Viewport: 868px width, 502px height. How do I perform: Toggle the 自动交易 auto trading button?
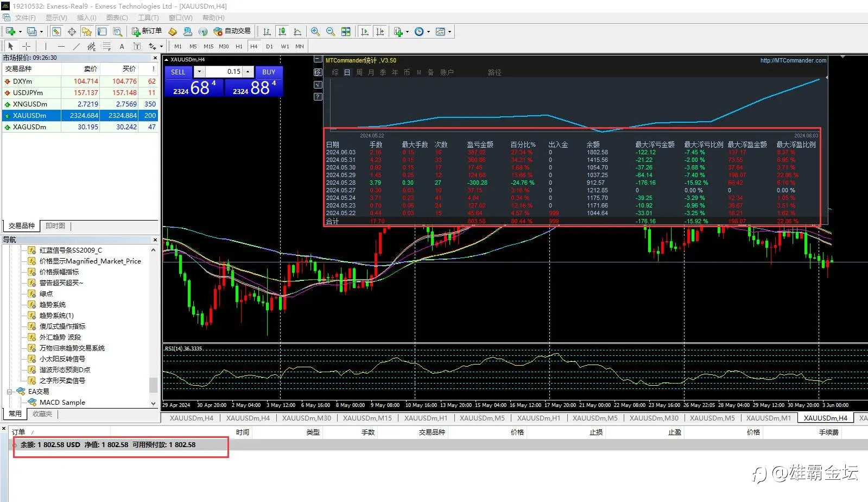232,32
